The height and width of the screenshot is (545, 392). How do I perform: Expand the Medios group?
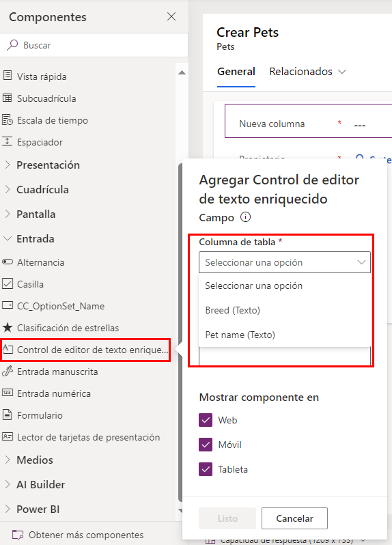point(8,460)
